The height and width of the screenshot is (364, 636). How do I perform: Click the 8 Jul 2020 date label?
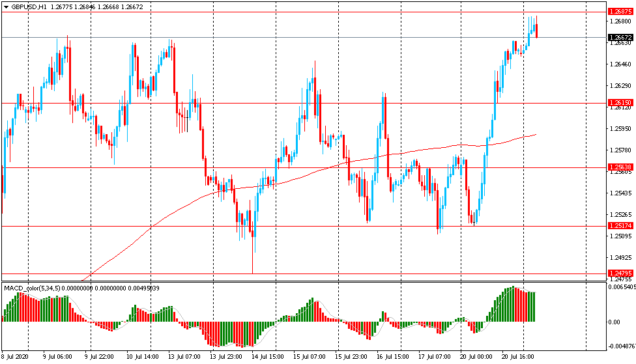15,357
